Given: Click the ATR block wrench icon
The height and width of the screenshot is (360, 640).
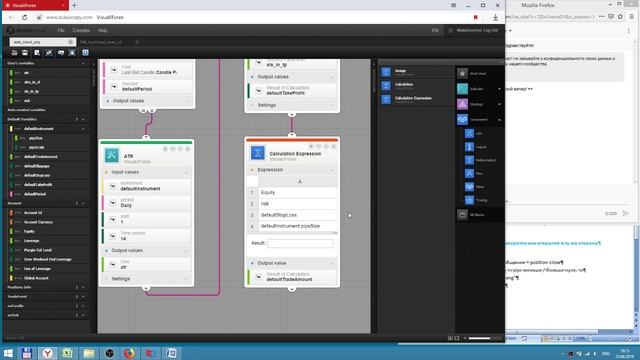Looking at the screenshot, I should 111,156.
